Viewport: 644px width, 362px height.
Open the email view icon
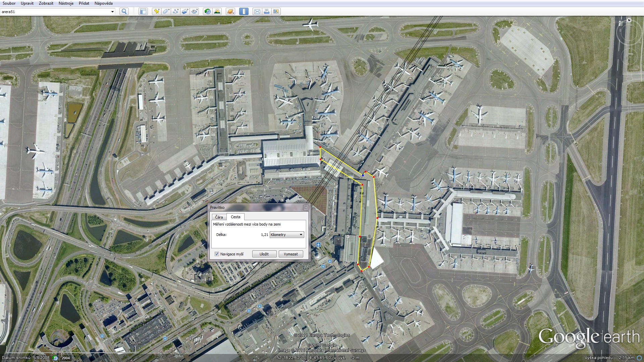pos(257,11)
